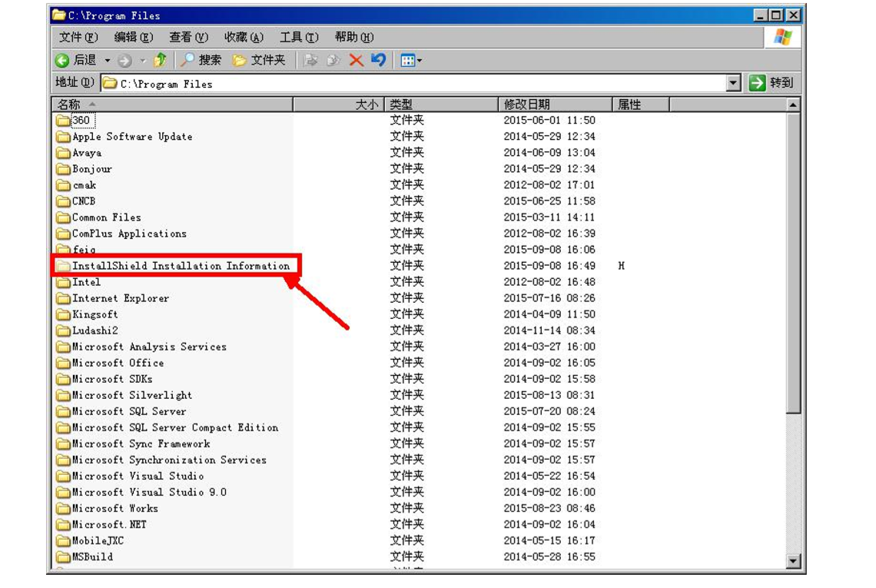Screen dimensions: 876x588
Task: Click the MobileJXC folder icon
Action: (63, 540)
